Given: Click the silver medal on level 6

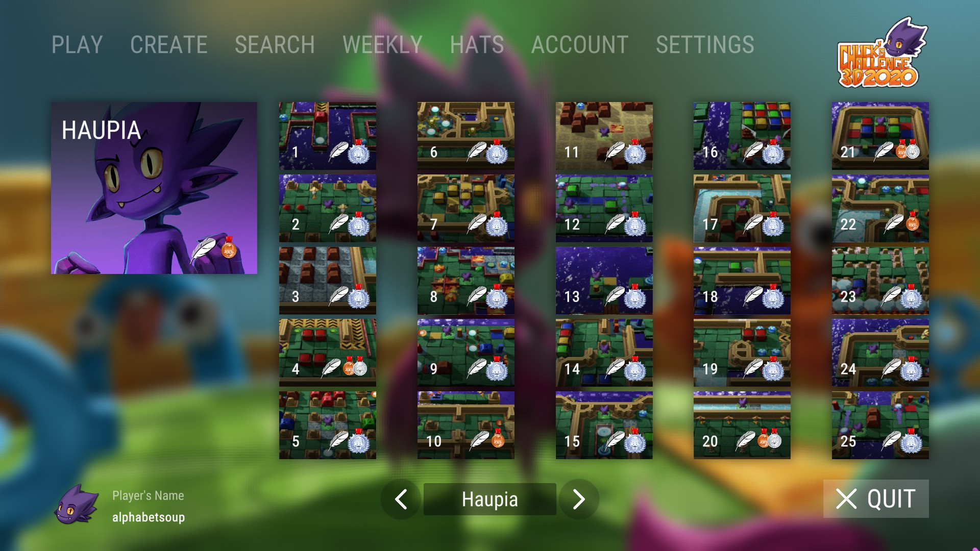Looking at the screenshot, I should (x=497, y=152).
